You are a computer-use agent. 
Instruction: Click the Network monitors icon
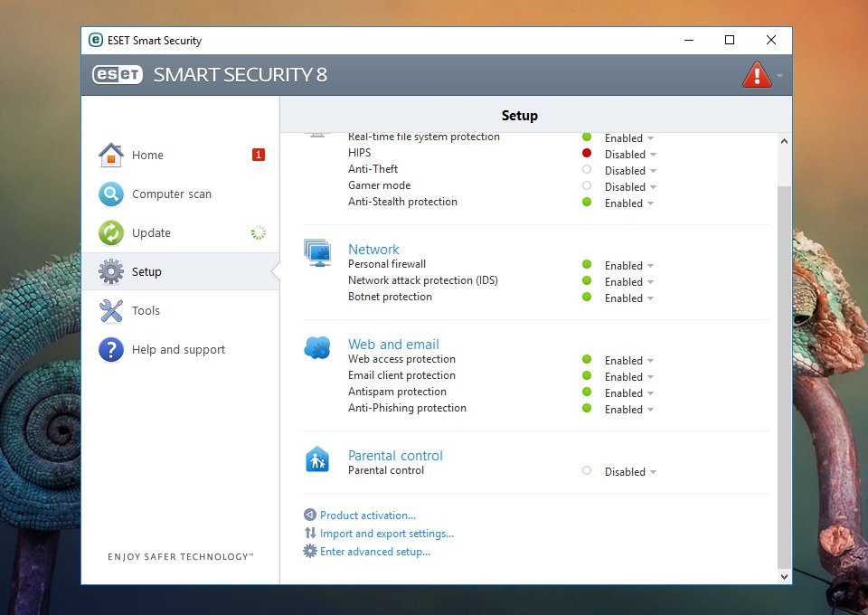(317, 253)
